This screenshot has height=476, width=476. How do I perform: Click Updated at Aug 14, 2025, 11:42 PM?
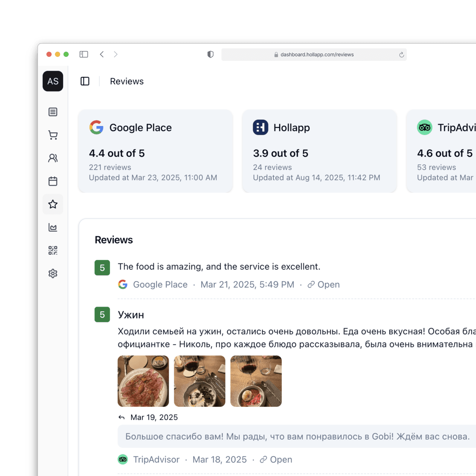(x=316, y=178)
